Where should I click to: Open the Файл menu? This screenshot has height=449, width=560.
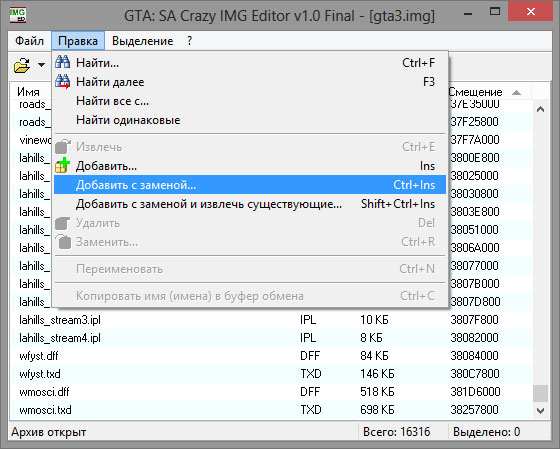pos(29,41)
